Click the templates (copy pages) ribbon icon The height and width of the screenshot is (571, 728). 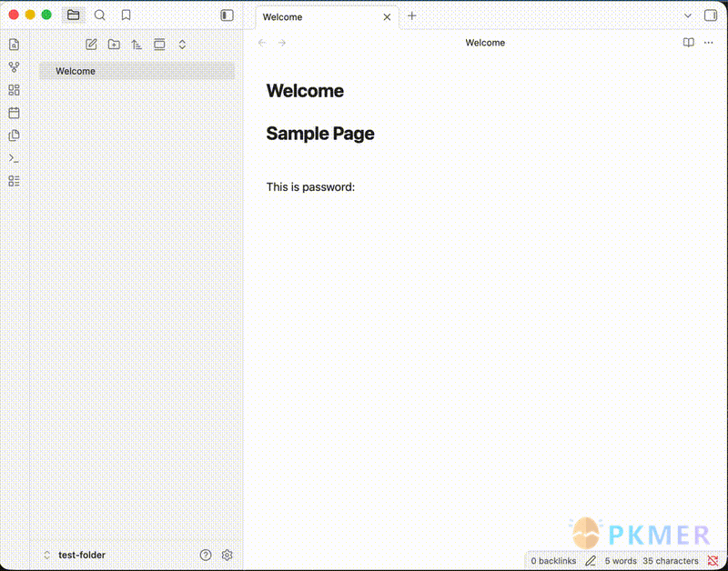coord(15,135)
